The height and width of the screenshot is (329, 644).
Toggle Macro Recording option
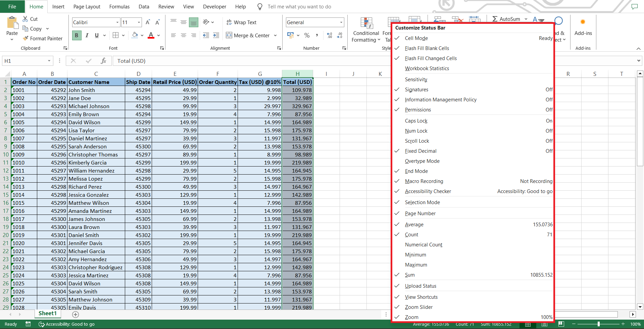click(473, 181)
